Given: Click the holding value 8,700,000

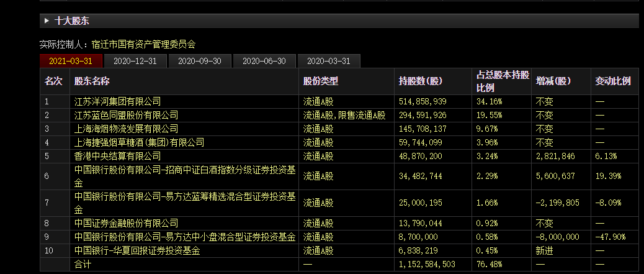Looking at the screenshot, I should click(418, 237).
